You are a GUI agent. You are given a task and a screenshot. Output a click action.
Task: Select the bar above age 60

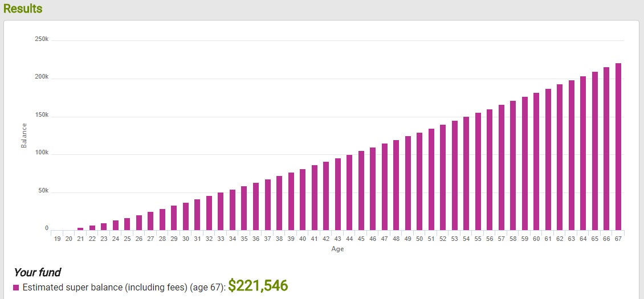tap(536, 161)
